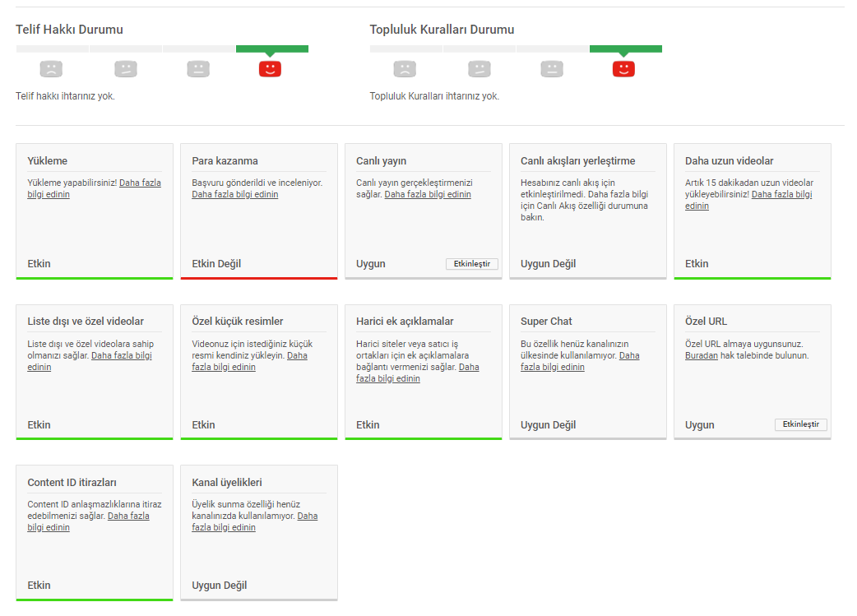Image resolution: width=857 pixels, height=616 pixels.
Task: Click Etkinleştir button in Canlı yayın card
Action: [472, 264]
